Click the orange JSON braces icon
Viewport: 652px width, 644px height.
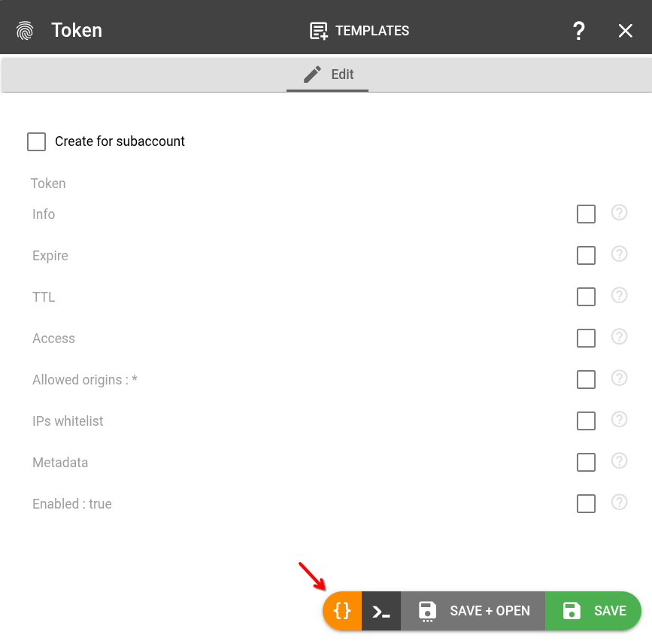pos(343,610)
